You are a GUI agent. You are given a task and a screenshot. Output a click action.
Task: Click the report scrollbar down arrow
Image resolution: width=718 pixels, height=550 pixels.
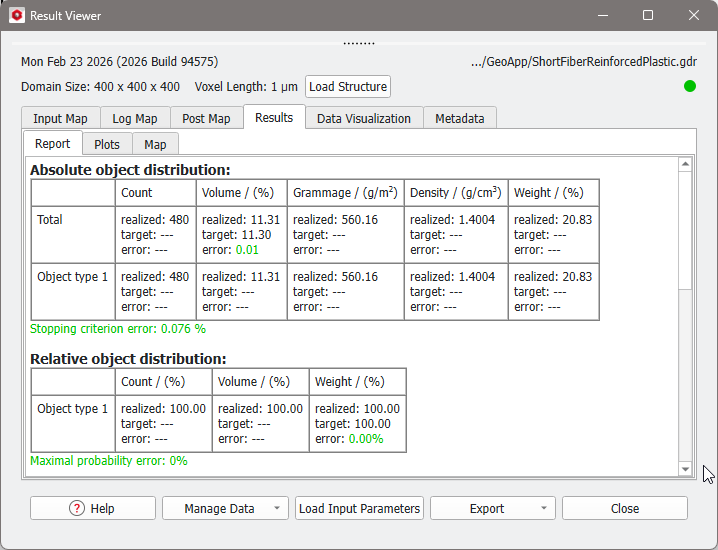tap(685, 469)
